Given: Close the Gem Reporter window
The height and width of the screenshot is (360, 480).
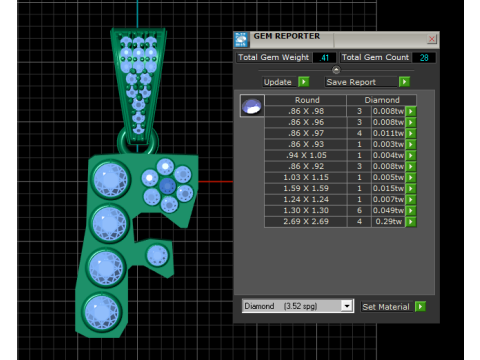Looking at the screenshot, I should point(432,39).
